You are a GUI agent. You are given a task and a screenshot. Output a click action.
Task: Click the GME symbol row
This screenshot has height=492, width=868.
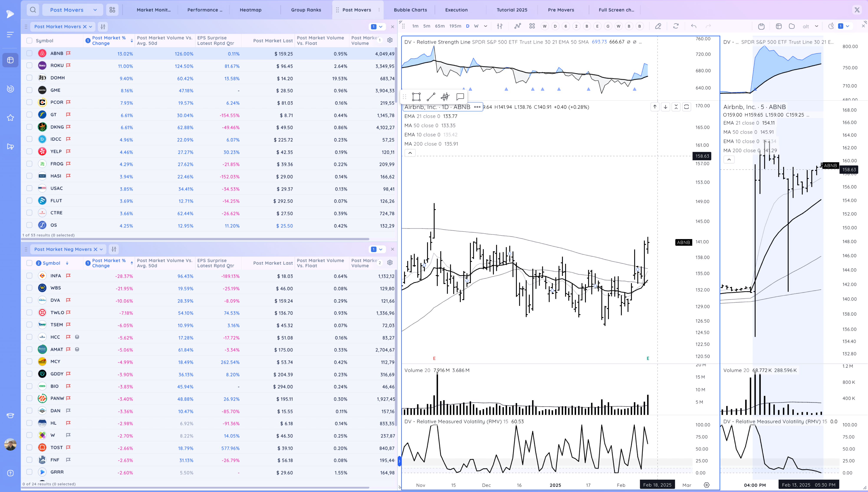tap(55, 90)
